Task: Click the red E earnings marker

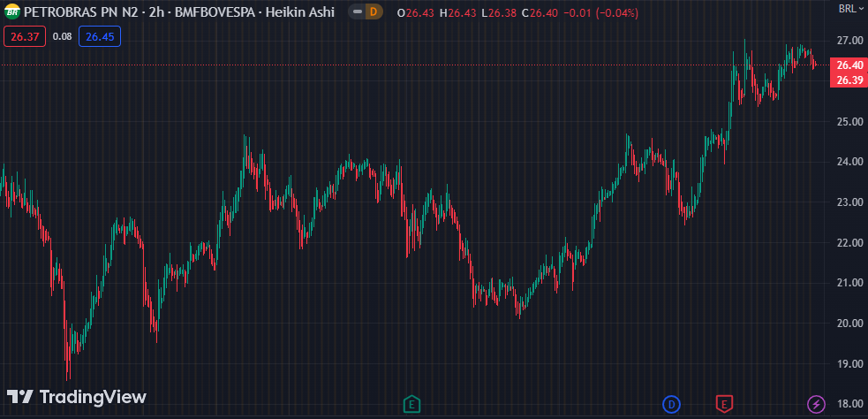Action: (x=723, y=404)
